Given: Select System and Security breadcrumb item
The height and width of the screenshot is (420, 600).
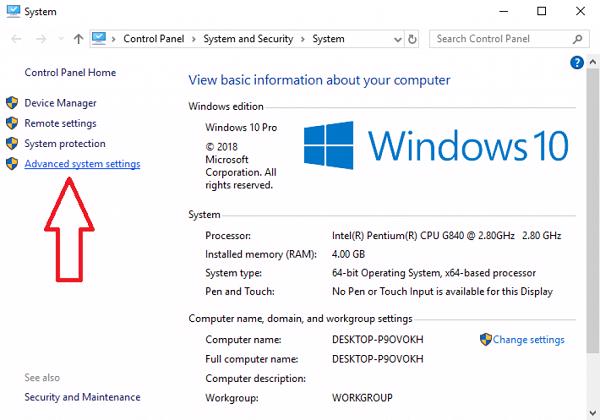Looking at the screenshot, I should (250, 39).
